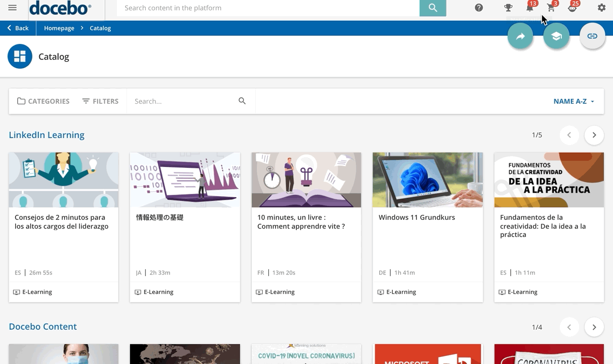Show next page of LinkedIn Learning
Viewport: 613px width, 364px height.
(594, 135)
